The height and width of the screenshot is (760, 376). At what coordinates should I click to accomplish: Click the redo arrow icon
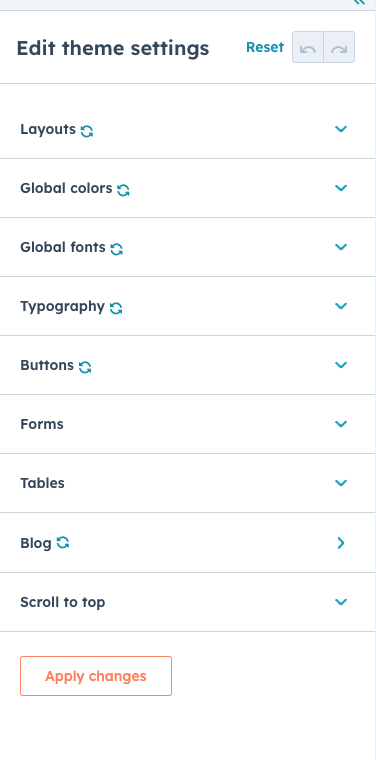click(339, 48)
